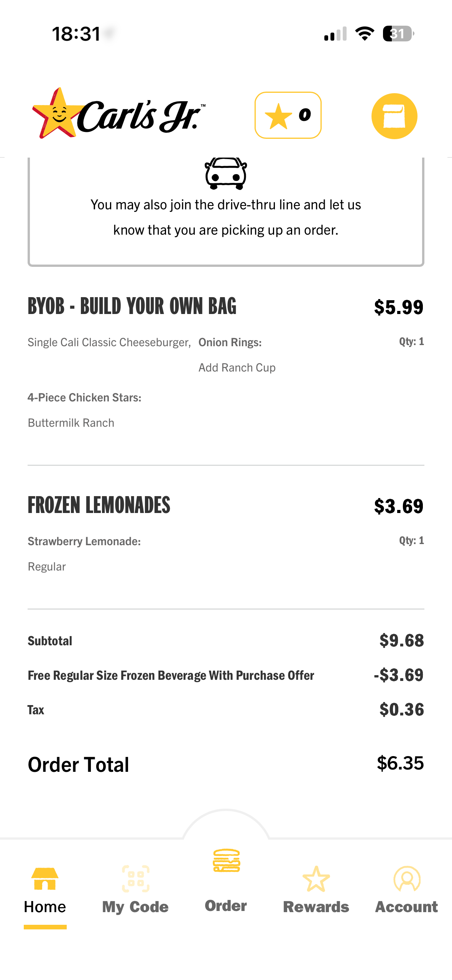Tap the drive-thru car icon
The image size is (452, 980).
226,173
